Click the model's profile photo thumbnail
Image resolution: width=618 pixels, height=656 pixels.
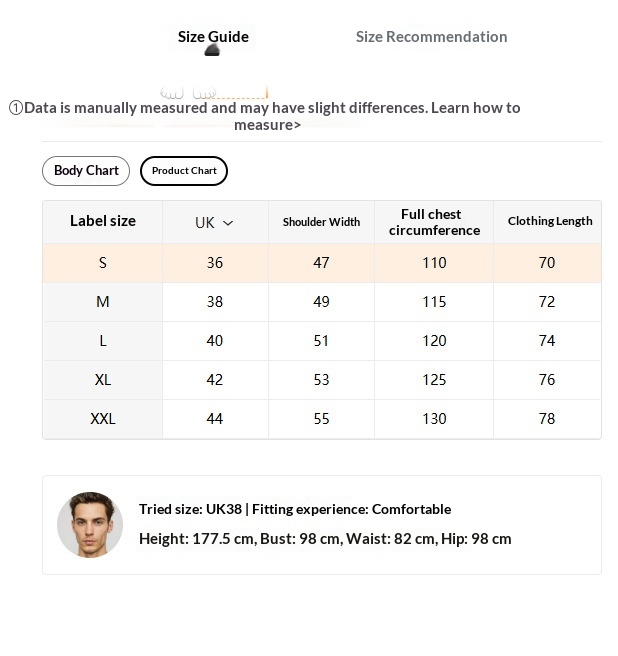click(90, 525)
